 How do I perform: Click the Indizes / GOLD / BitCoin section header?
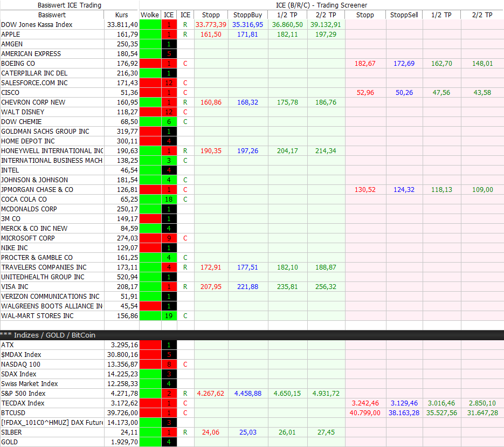252,335
